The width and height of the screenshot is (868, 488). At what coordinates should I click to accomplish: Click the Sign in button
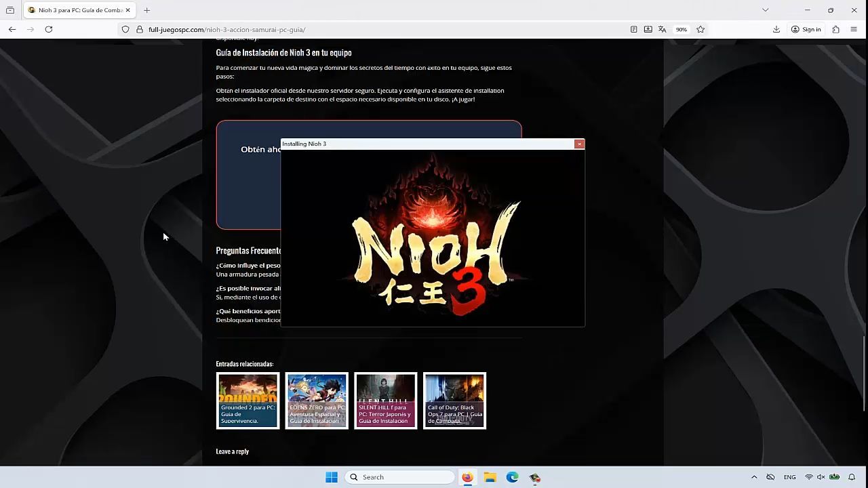pyautogui.click(x=806, y=29)
